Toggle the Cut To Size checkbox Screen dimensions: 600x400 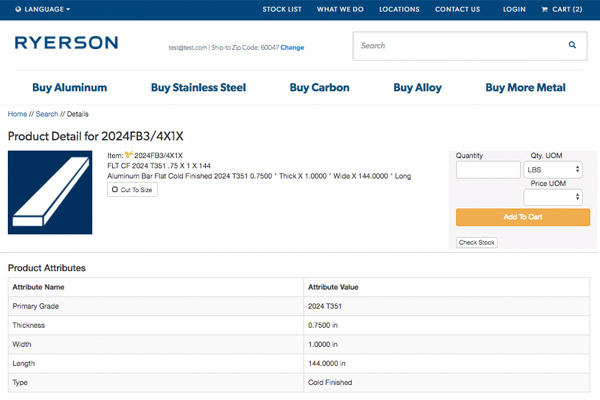115,189
